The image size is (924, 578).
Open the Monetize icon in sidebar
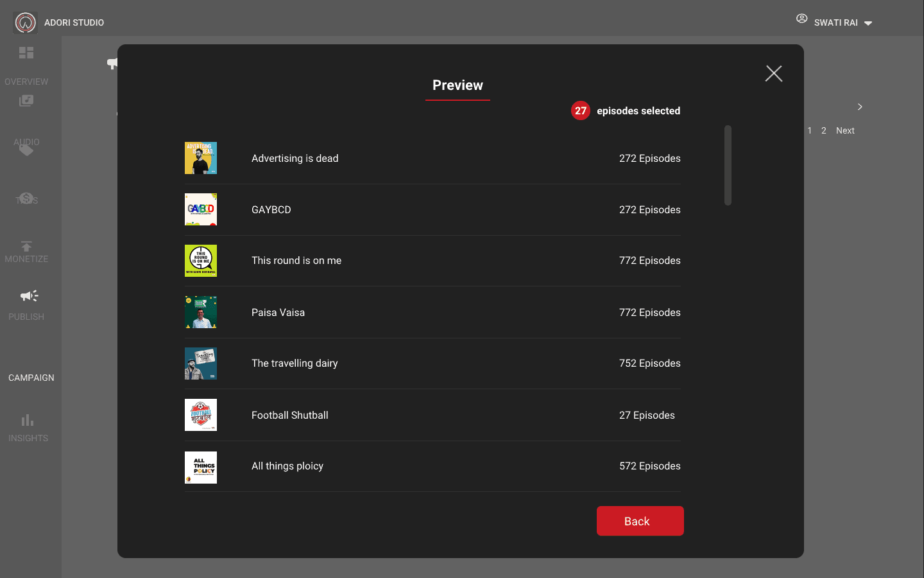(26, 198)
